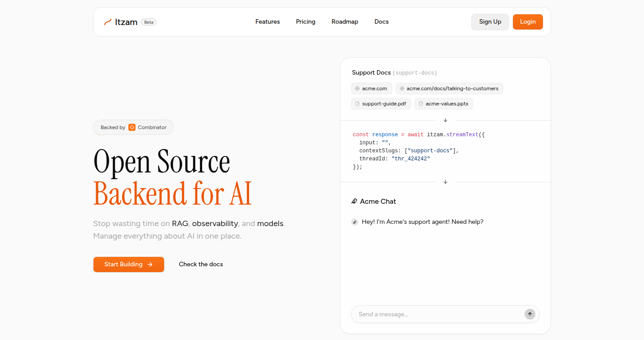Viewport: 644px width, 340px height.
Task: Go to the Roadmap nav item
Action: click(345, 21)
